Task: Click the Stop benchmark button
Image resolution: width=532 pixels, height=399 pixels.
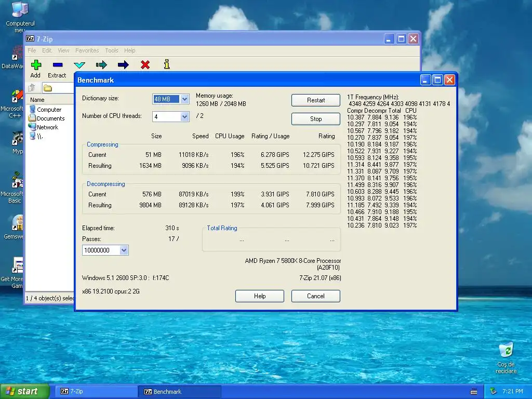Action: tap(315, 119)
